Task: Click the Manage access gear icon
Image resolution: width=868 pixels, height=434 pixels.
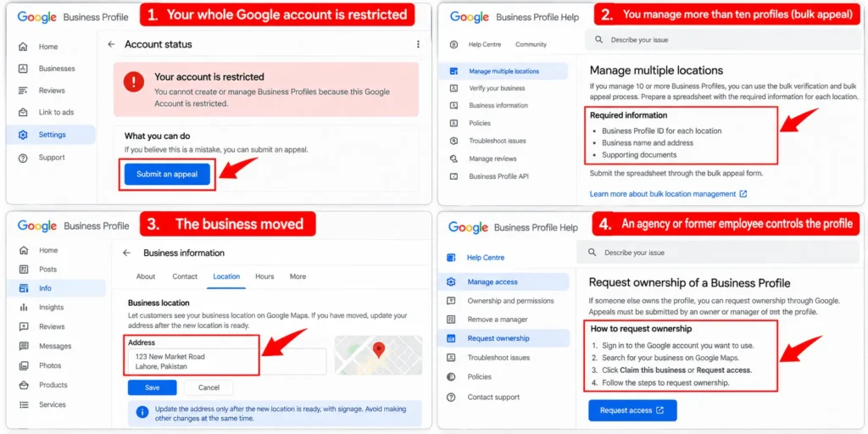Action: point(451,281)
